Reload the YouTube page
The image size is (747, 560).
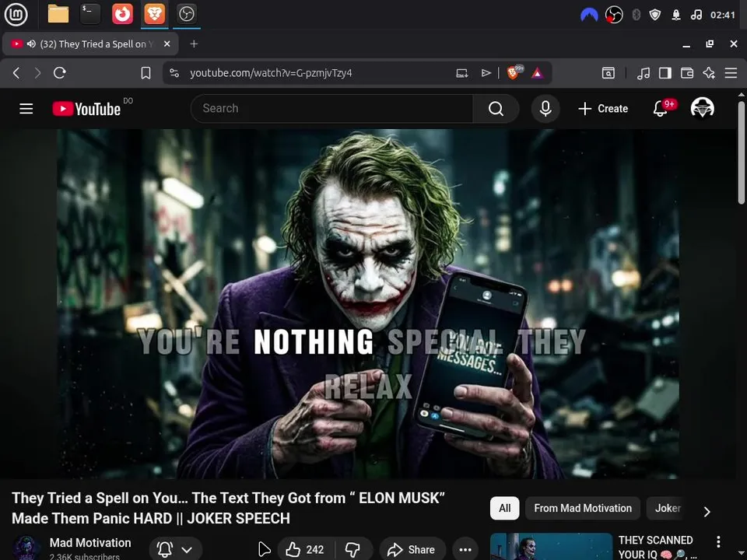[60, 73]
